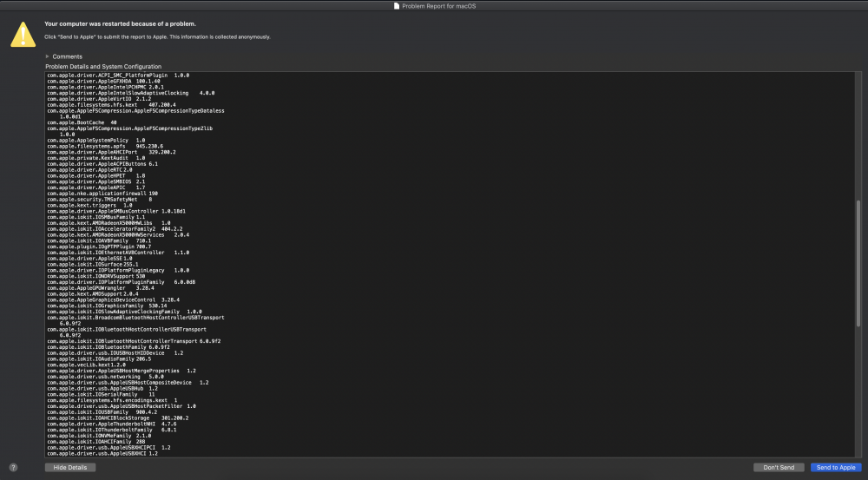Click the com.apple.driver.AppleAHCIPort line
Viewport: 868px width, 480px height.
tap(111, 152)
